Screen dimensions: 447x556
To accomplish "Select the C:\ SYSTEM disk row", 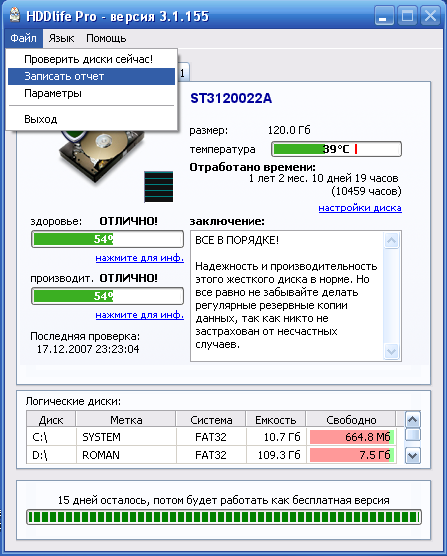I will point(211,437).
